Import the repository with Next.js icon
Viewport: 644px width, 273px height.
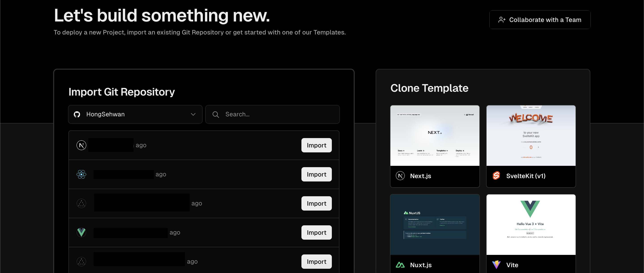pos(316,145)
